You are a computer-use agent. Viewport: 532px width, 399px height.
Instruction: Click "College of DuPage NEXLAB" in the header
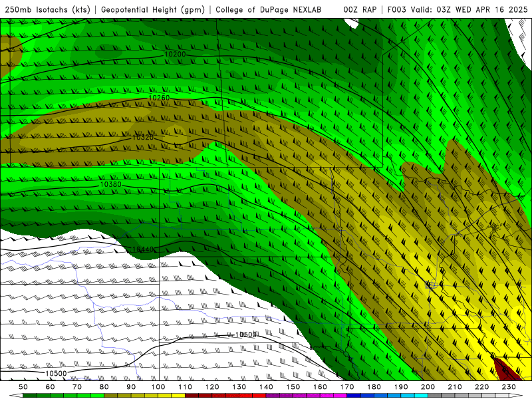[x=269, y=10]
